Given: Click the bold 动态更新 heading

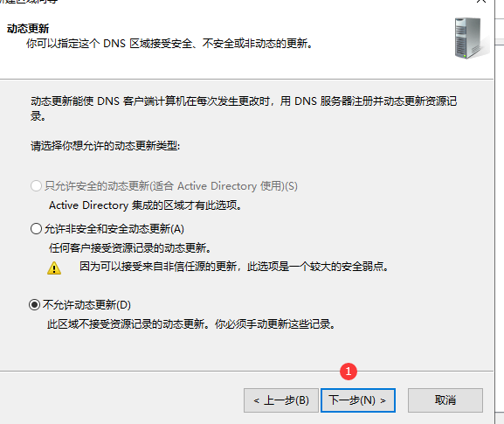Looking at the screenshot, I should [28, 29].
